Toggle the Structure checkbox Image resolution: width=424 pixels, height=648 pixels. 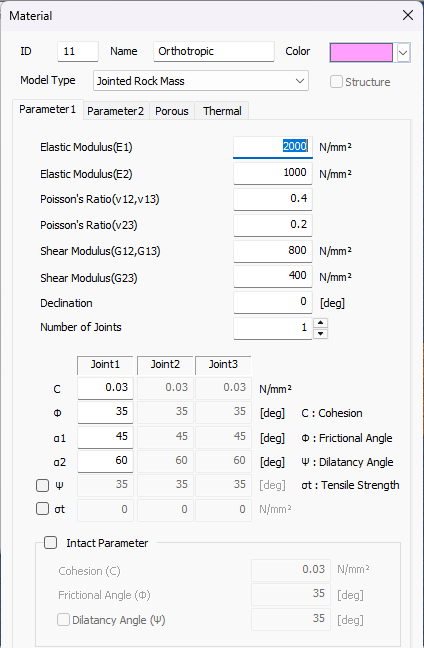click(336, 81)
